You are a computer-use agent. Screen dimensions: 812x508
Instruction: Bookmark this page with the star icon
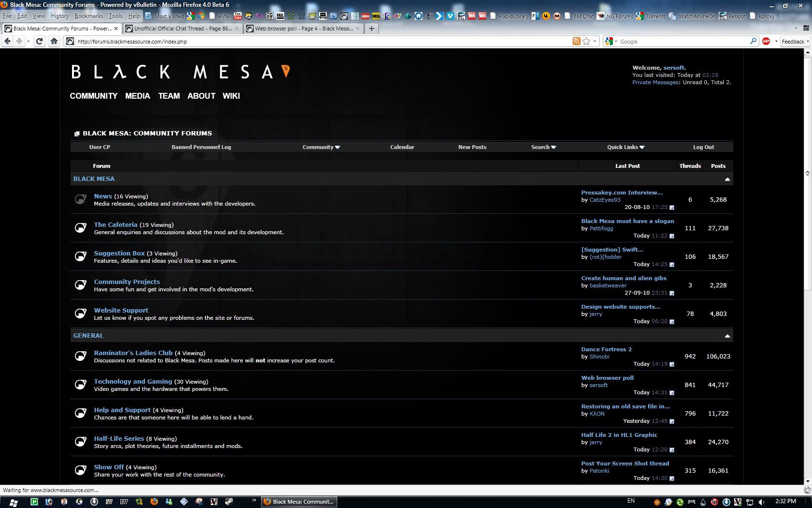point(586,41)
